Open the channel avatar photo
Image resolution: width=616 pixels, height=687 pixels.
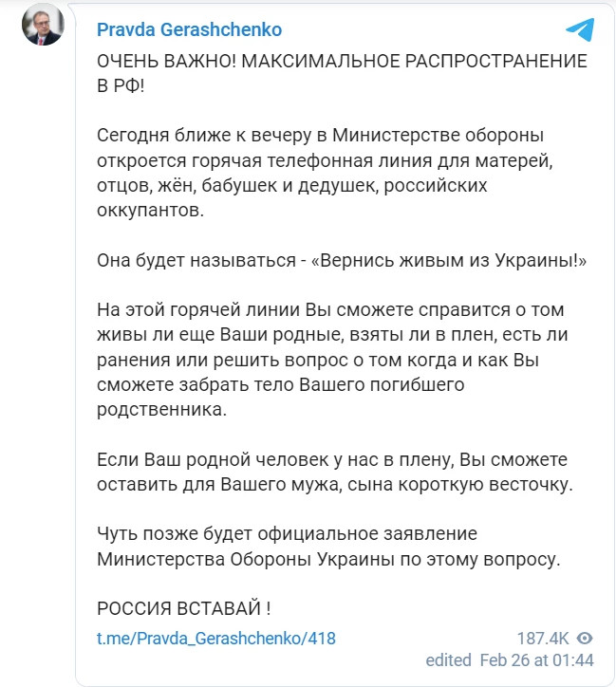pyautogui.click(x=43, y=25)
